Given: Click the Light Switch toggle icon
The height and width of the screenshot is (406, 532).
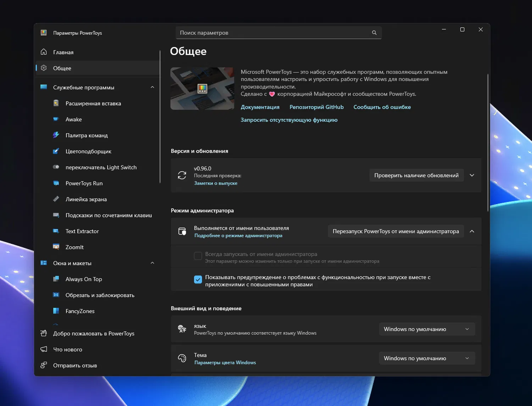Looking at the screenshot, I should (56, 167).
